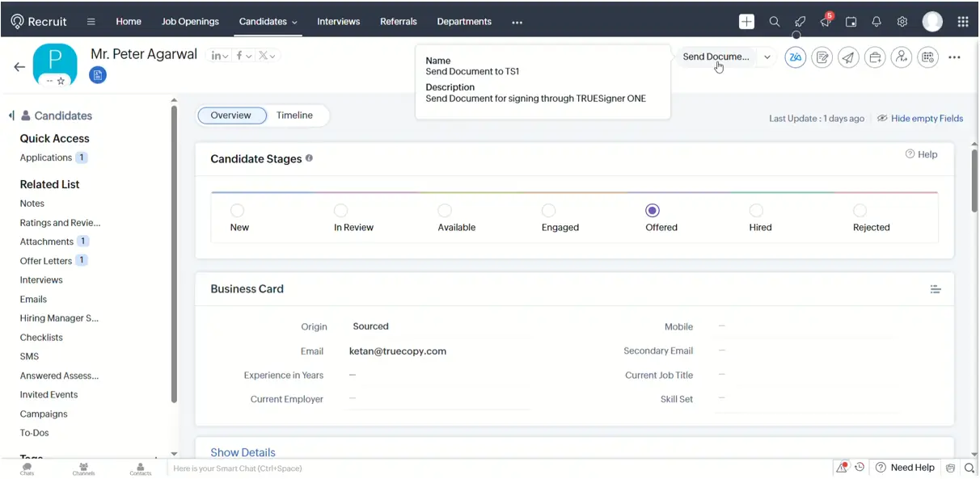Switch to the Timeline tab
Image resolution: width=980 pixels, height=479 pixels.
(x=295, y=116)
